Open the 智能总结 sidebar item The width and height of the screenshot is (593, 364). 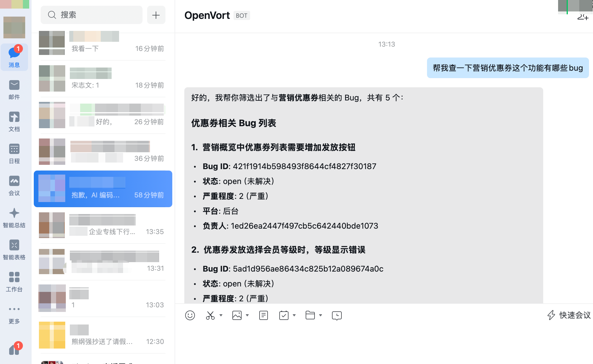tap(14, 218)
